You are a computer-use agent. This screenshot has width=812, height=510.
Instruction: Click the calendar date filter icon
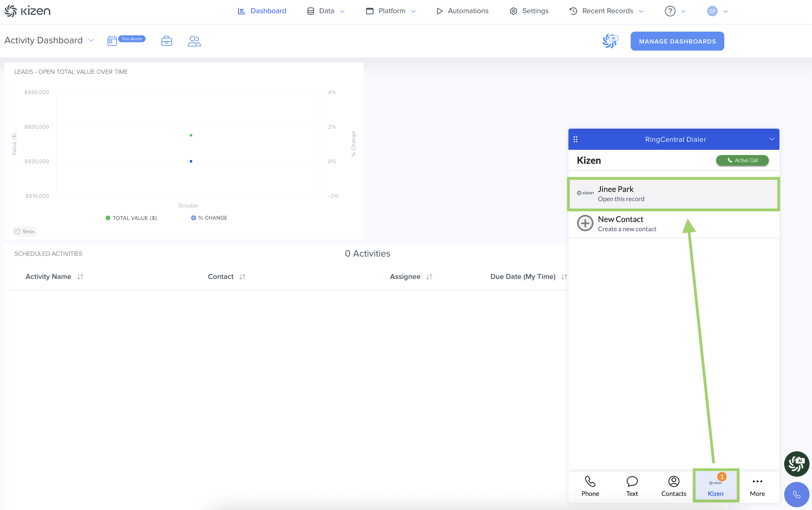[112, 41]
